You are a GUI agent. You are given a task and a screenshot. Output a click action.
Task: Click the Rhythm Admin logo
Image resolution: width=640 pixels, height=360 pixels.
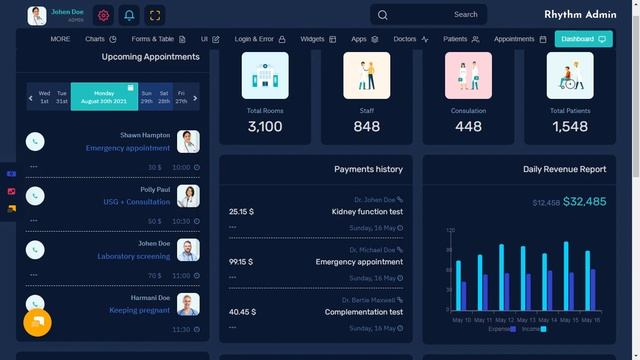580,15
